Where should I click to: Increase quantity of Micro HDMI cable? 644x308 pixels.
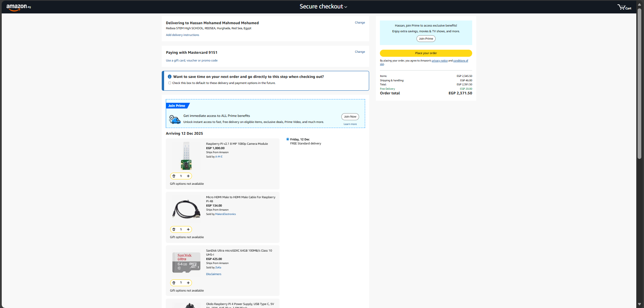pos(188,229)
